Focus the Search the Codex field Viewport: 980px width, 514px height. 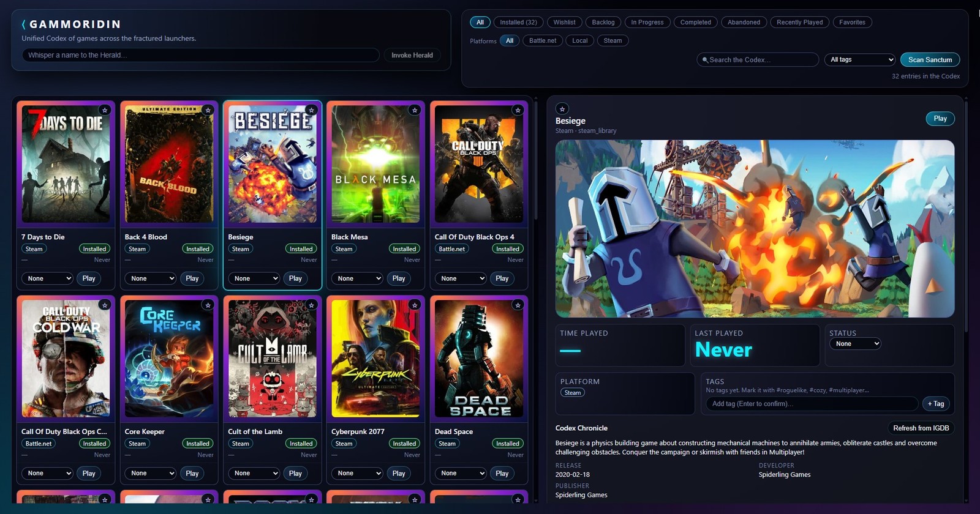(x=758, y=59)
